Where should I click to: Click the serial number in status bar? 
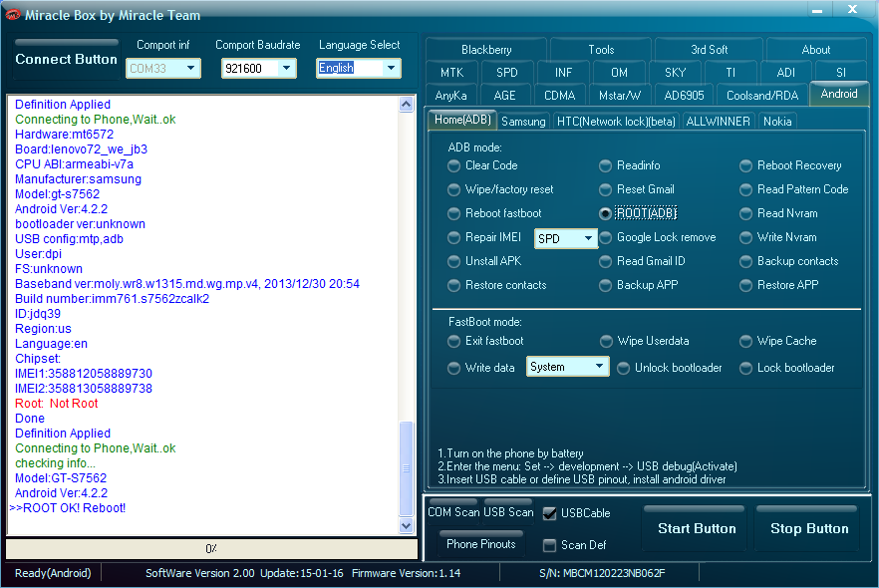602,573
